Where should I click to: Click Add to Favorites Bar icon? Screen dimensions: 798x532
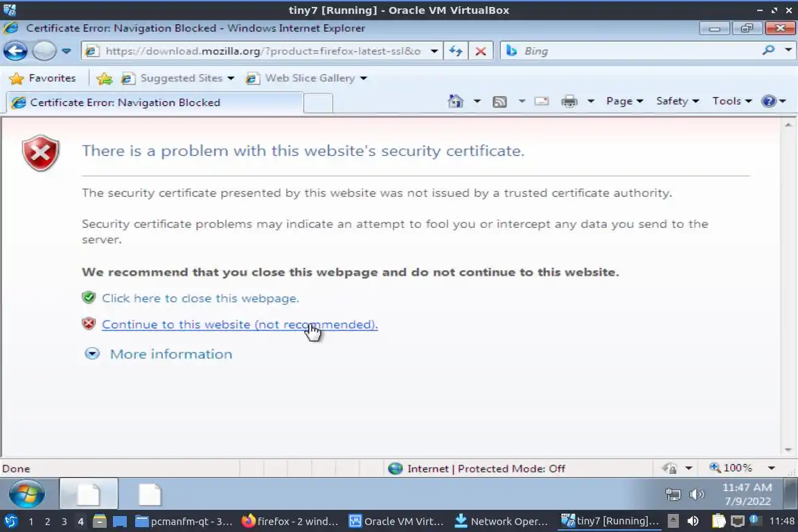tap(105, 78)
